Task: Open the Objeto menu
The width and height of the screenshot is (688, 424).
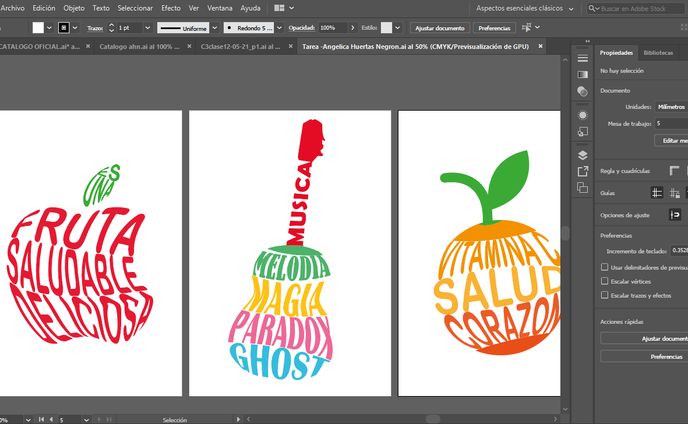Action: pyautogui.click(x=74, y=8)
